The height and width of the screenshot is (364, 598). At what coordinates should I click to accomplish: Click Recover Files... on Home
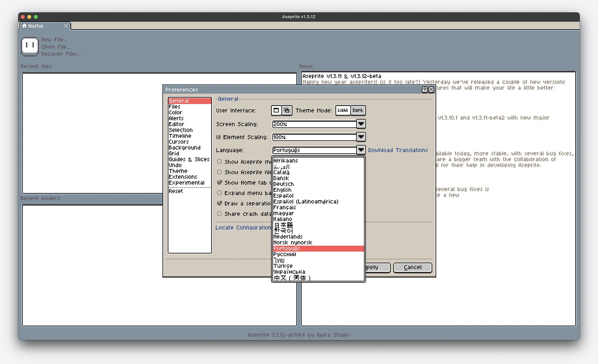tap(61, 54)
